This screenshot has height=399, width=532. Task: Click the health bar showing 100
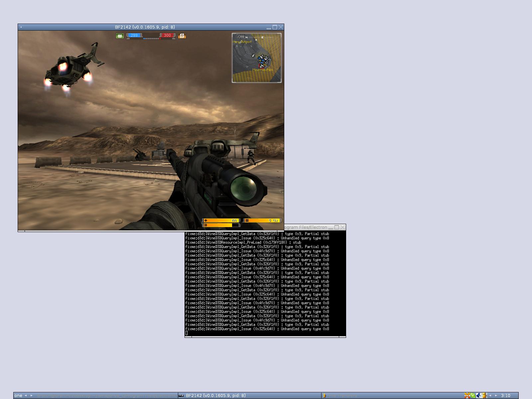221,220
